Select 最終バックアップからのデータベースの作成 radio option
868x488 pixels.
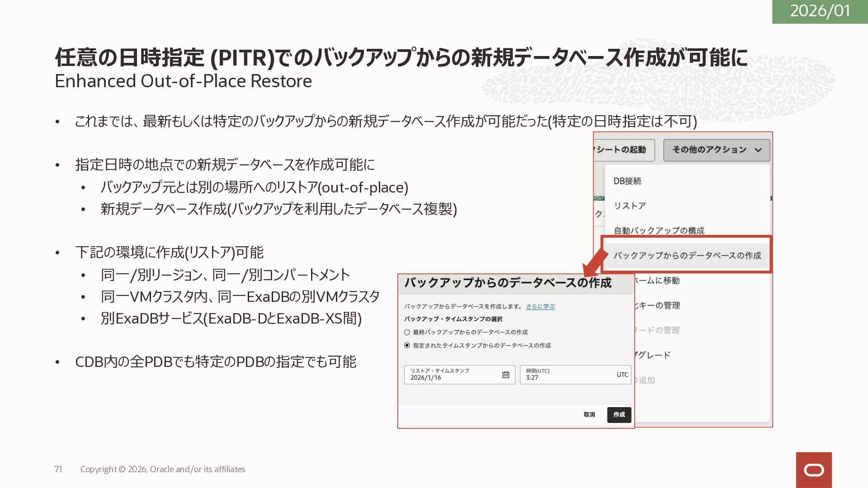(x=407, y=333)
